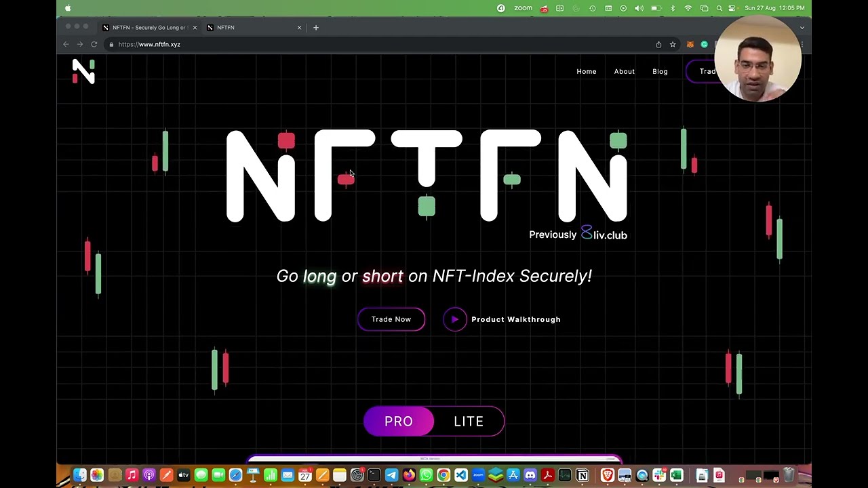This screenshot has width=868, height=488.
Task: Open the Grammarly extension icon
Action: click(x=705, y=44)
